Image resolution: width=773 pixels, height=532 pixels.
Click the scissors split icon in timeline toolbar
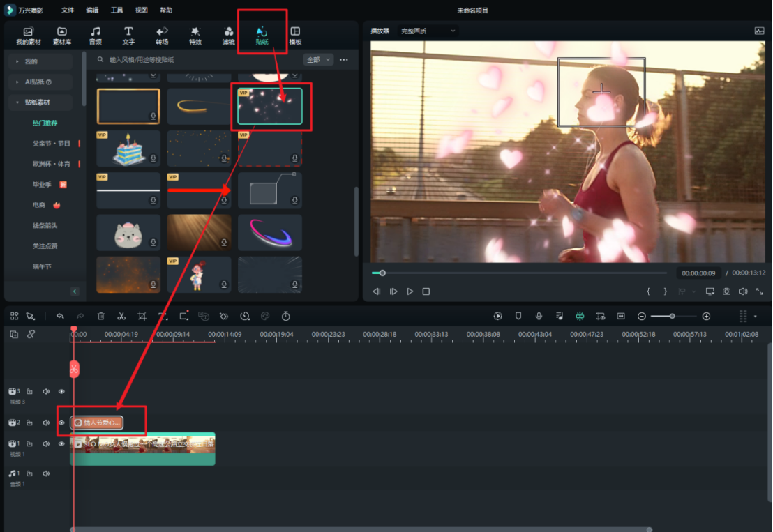tap(121, 316)
